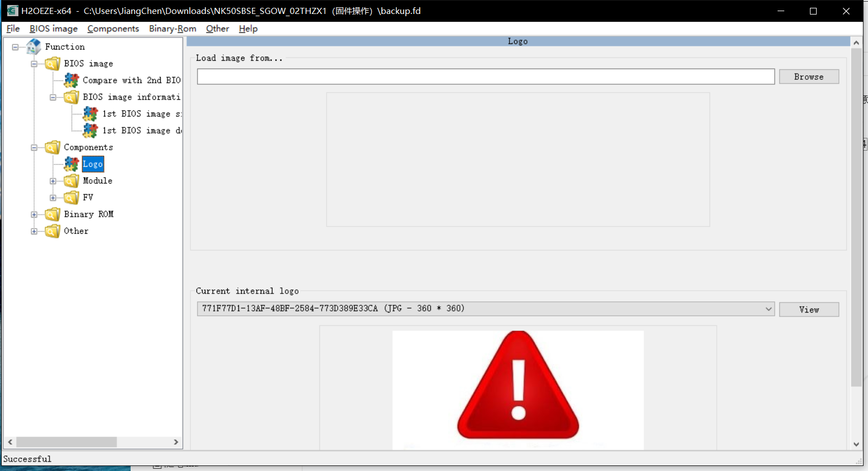Collapse the BIOS image information node
The width and height of the screenshot is (868, 471).
(x=53, y=97)
